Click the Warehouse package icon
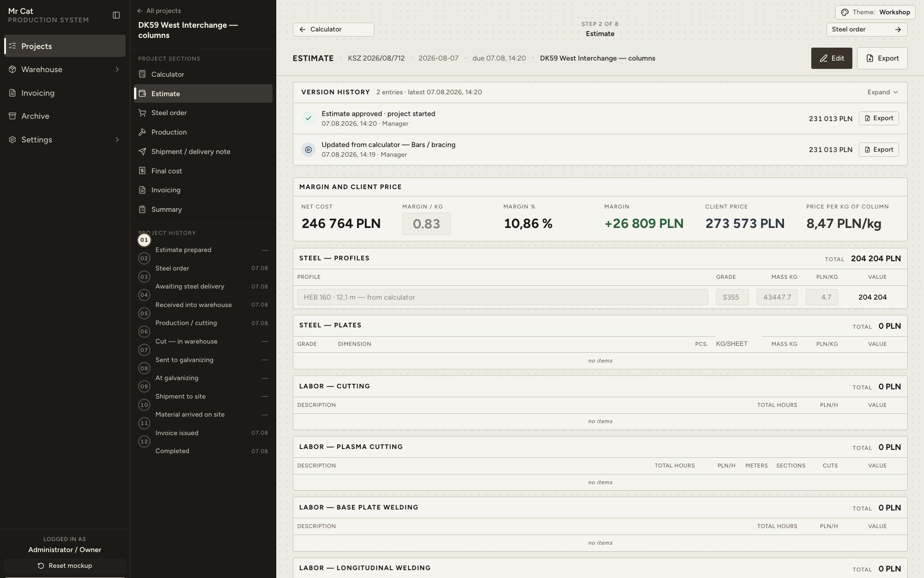This screenshot has width=924, height=578. [12, 69]
